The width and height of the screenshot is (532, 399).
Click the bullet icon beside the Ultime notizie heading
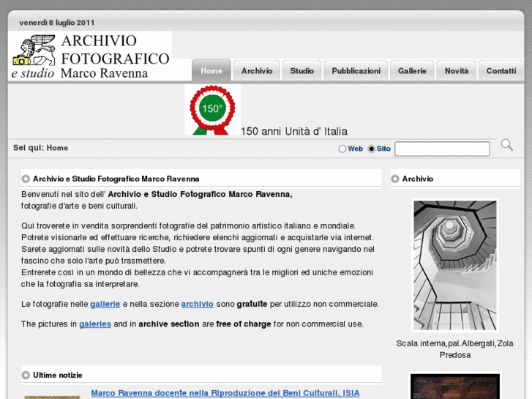coord(26,375)
